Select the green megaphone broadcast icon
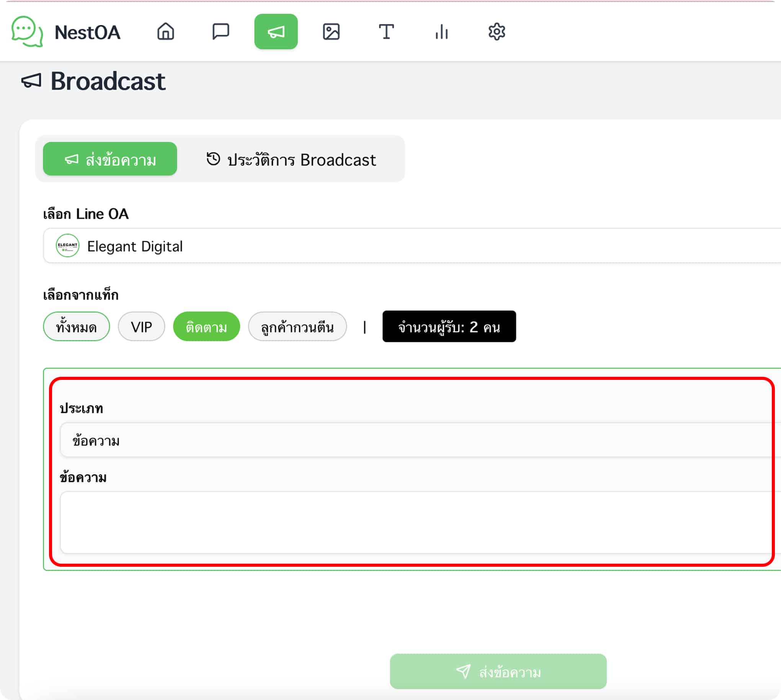Screen dimensions: 781x700 (276, 31)
